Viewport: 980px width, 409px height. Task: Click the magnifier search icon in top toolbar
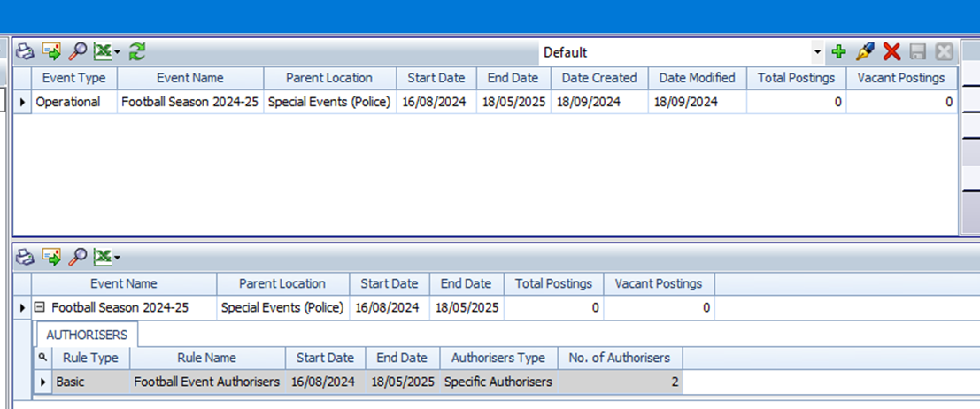point(78,52)
